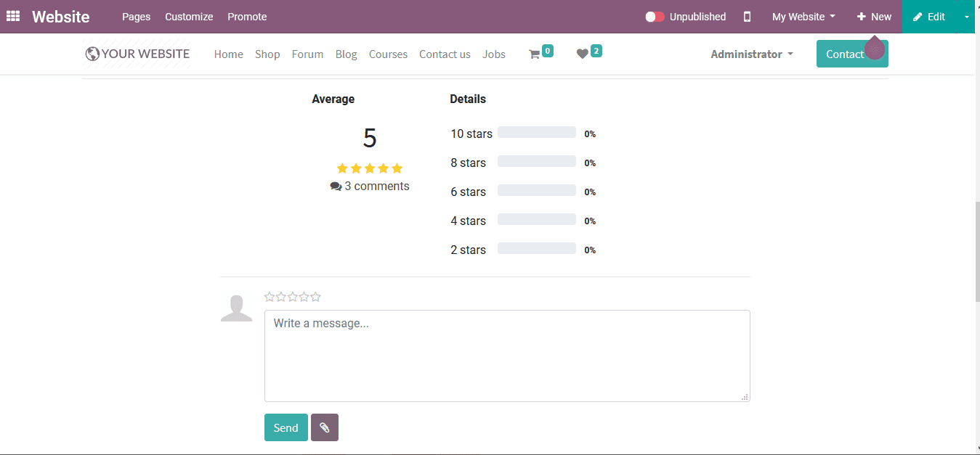980x455 pixels.
Task: Toggle the Unpublished switch
Action: coord(655,17)
